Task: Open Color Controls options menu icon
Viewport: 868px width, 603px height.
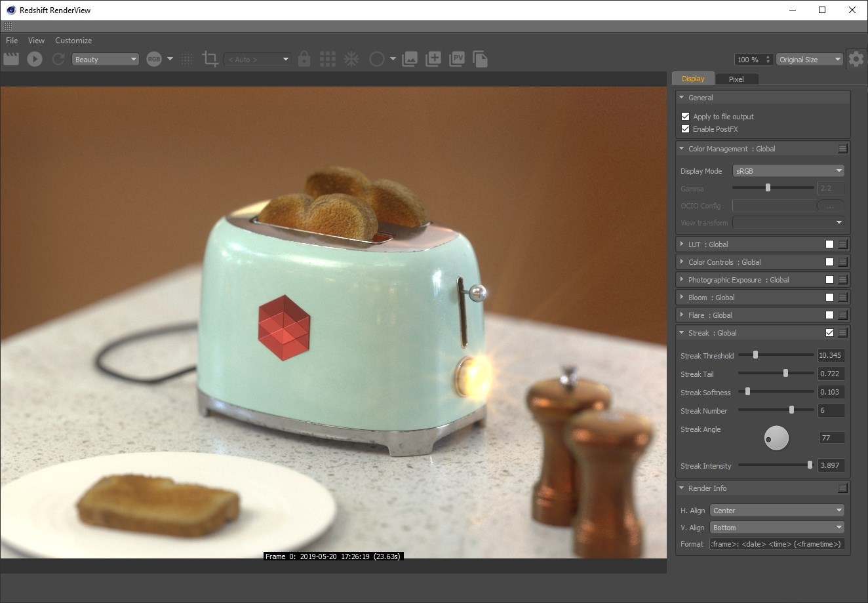Action: point(843,262)
